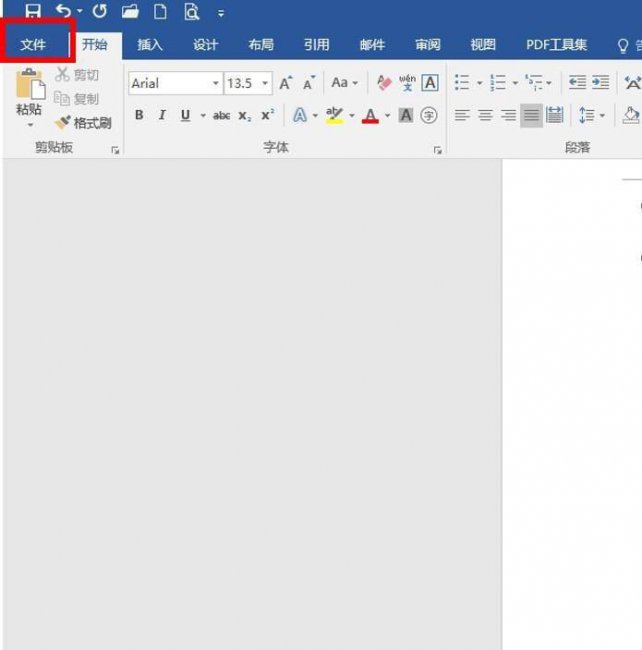Click the Increase Indent icon
This screenshot has width=642, height=650.
(x=601, y=82)
